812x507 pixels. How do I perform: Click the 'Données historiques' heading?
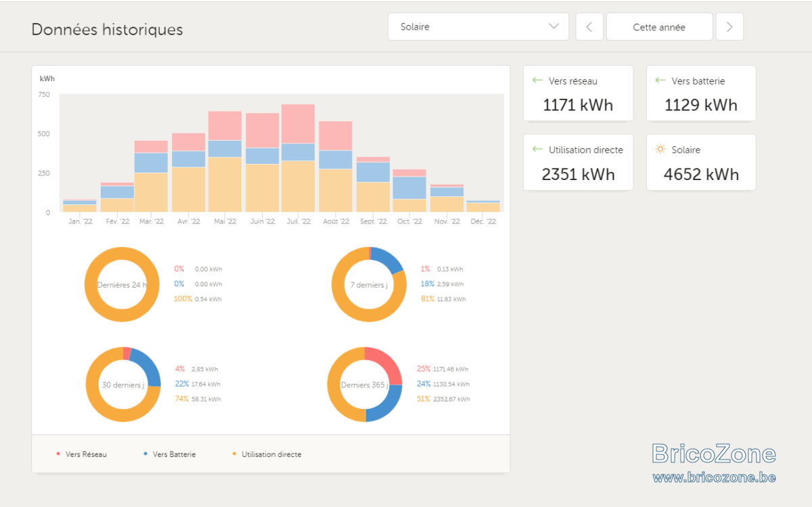[107, 30]
